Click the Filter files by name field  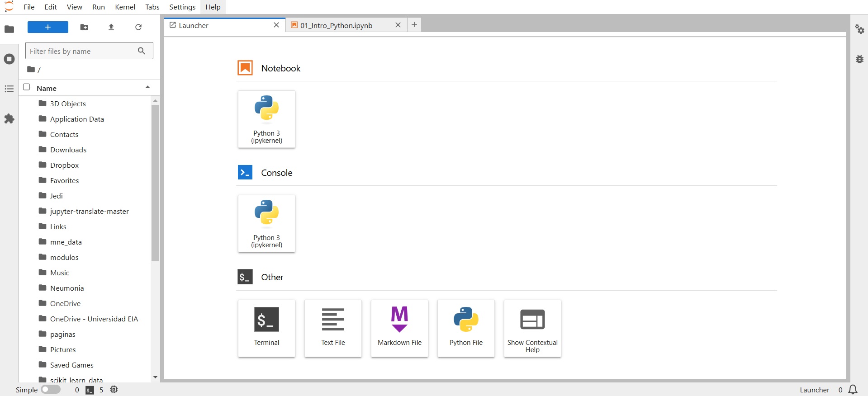pyautogui.click(x=82, y=51)
